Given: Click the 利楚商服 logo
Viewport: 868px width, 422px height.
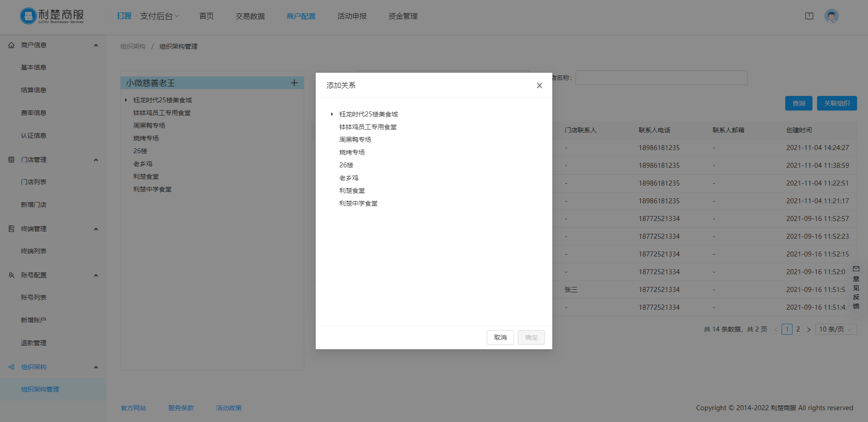Looking at the screenshot, I should [52, 16].
